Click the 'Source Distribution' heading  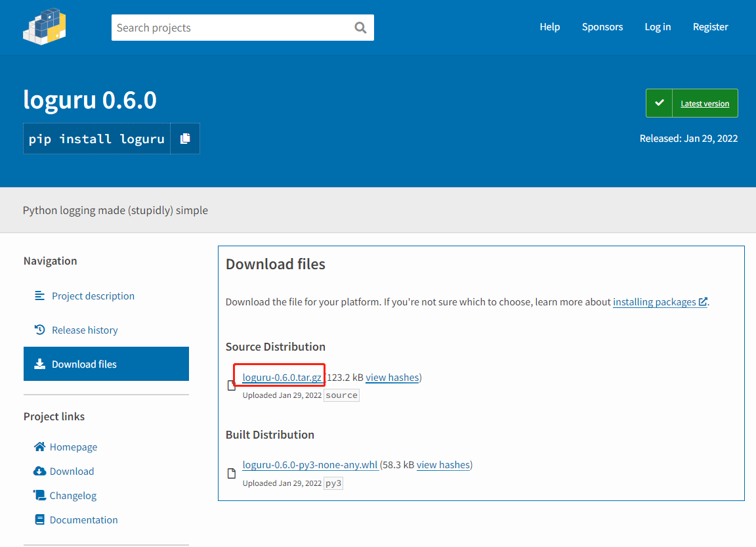(x=276, y=347)
